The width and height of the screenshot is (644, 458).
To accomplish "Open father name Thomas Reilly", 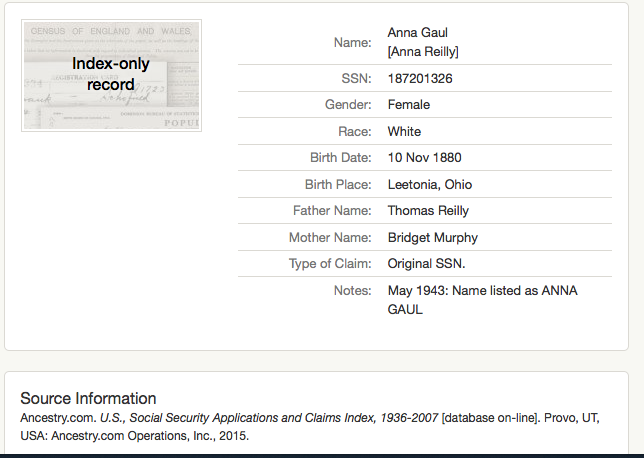I will pos(428,211).
